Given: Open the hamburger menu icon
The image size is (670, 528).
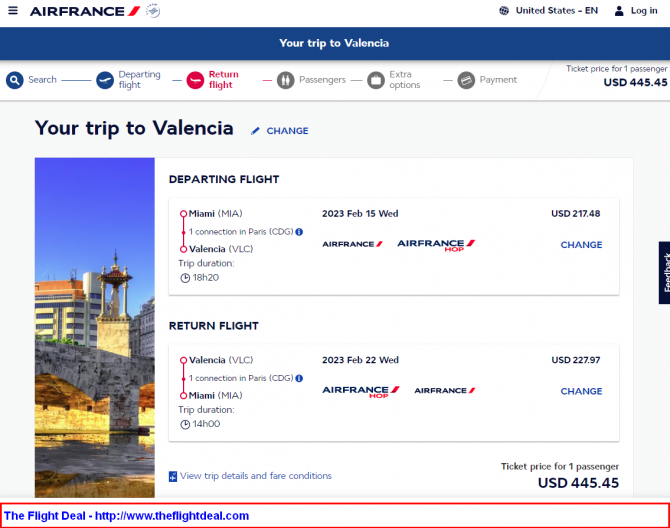Looking at the screenshot, I should click(x=13, y=10).
